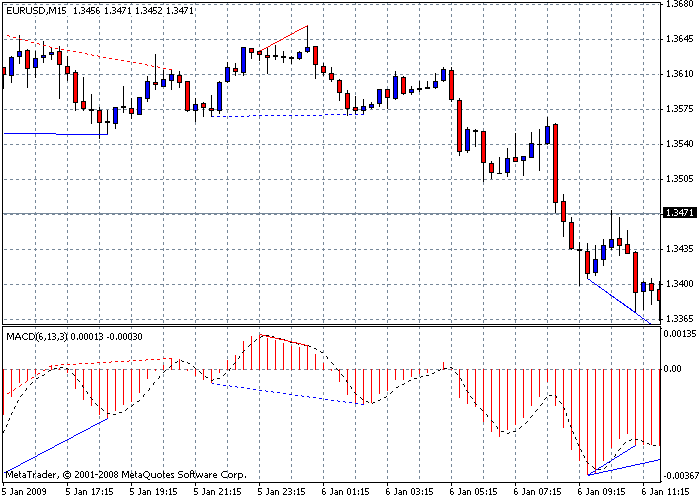Image resolution: width=700 pixels, height=500 pixels.
Task: Click the current price tag 1.3471
Action: tap(679, 213)
